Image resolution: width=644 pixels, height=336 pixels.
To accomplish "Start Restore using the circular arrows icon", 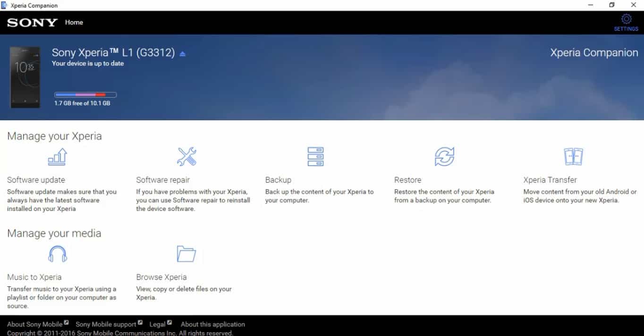I will point(444,157).
